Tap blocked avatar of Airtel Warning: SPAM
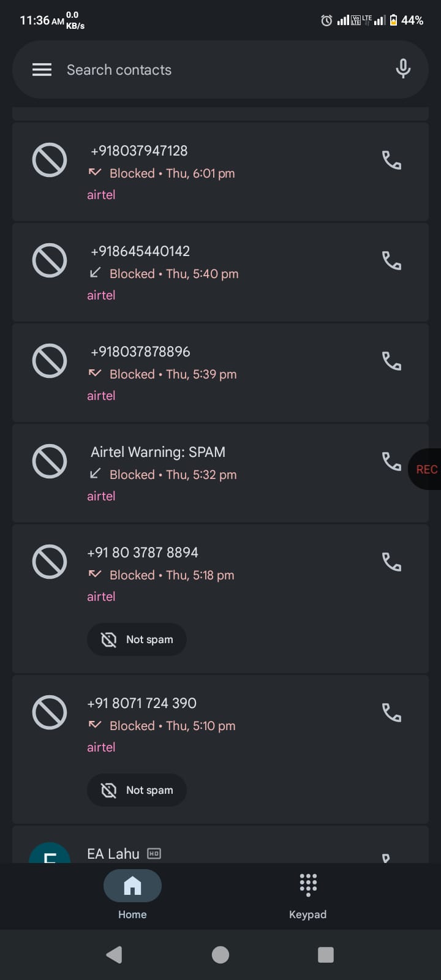This screenshot has width=441, height=980. tap(50, 461)
